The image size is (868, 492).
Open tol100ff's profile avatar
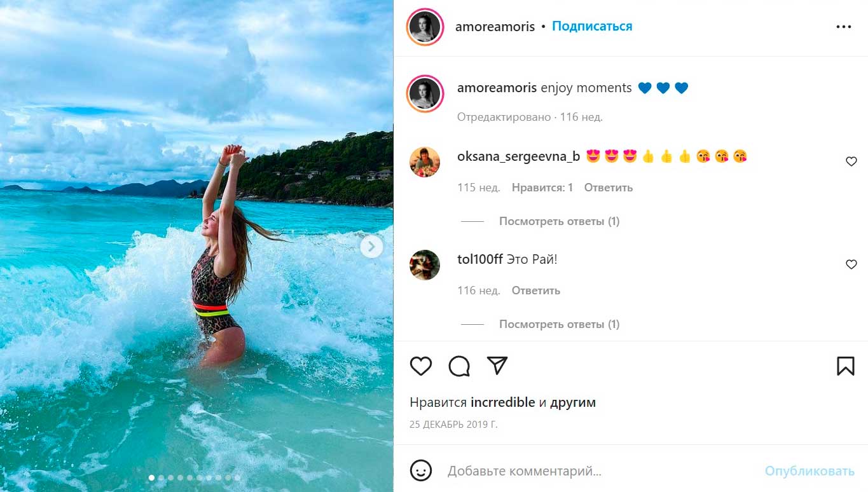click(x=425, y=264)
